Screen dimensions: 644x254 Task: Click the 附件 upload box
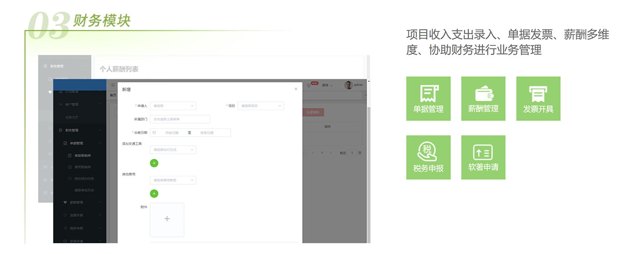tap(167, 219)
